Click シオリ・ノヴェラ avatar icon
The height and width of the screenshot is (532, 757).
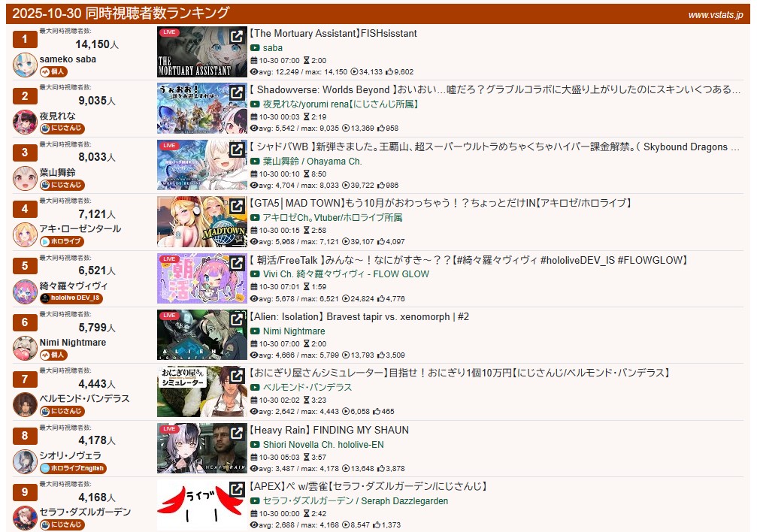(25, 462)
